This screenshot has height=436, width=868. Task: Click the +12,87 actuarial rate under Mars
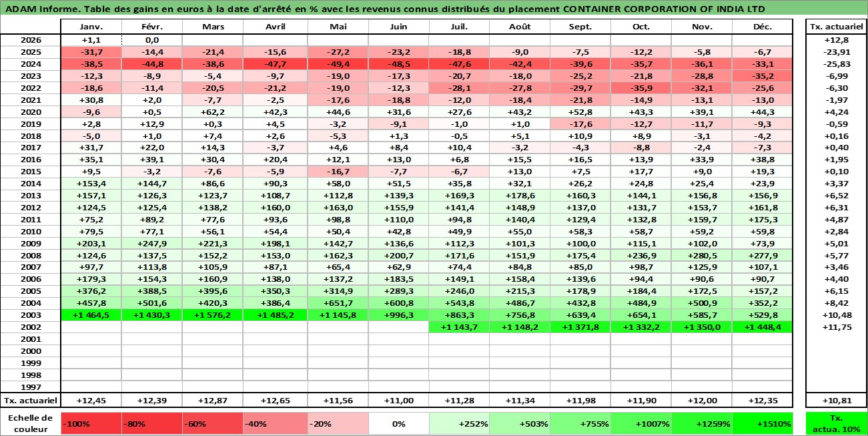point(213,401)
